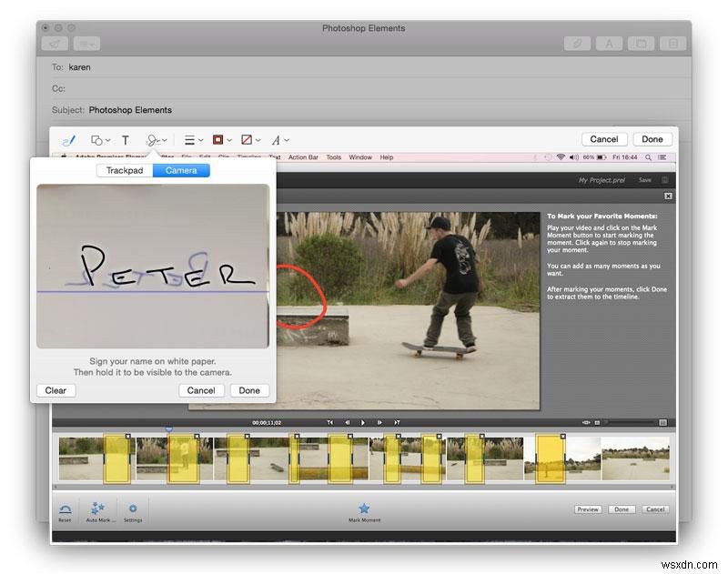Click Preview in the bottom right

[x=588, y=509]
